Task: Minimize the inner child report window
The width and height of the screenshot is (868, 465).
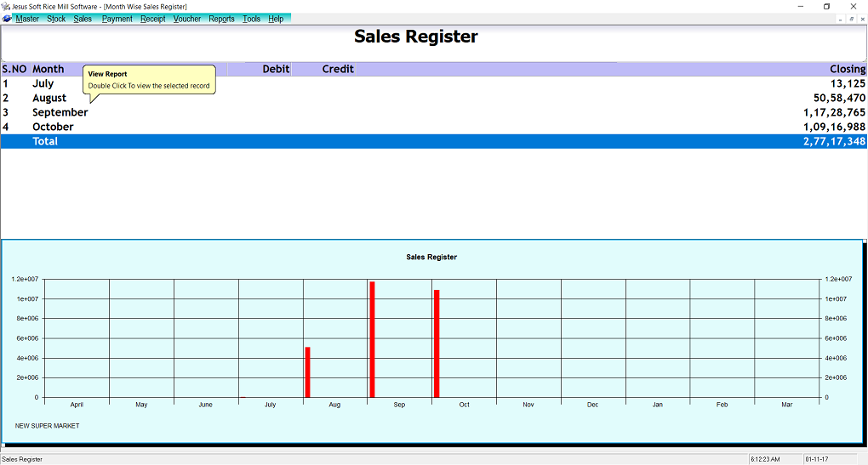Action: pyautogui.click(x=841, y=19)
